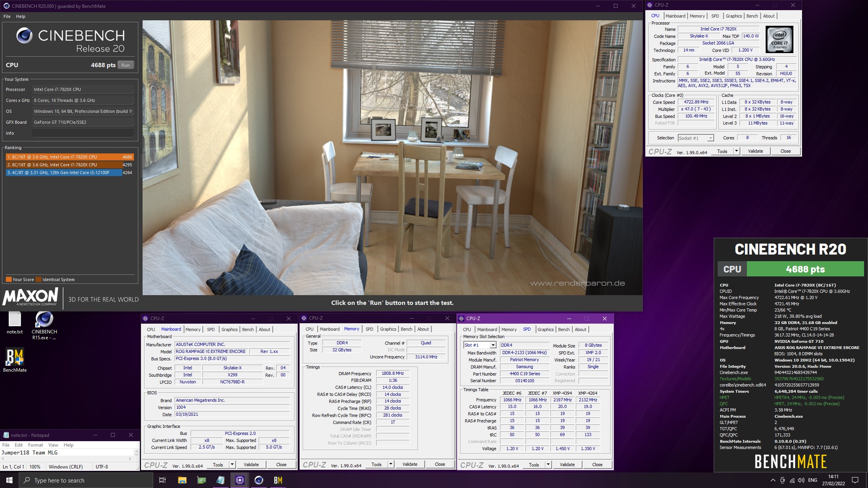This screenshot has width=868, height=488.
Task: Click the BenchMate taskbar icon
Action: 278,480
